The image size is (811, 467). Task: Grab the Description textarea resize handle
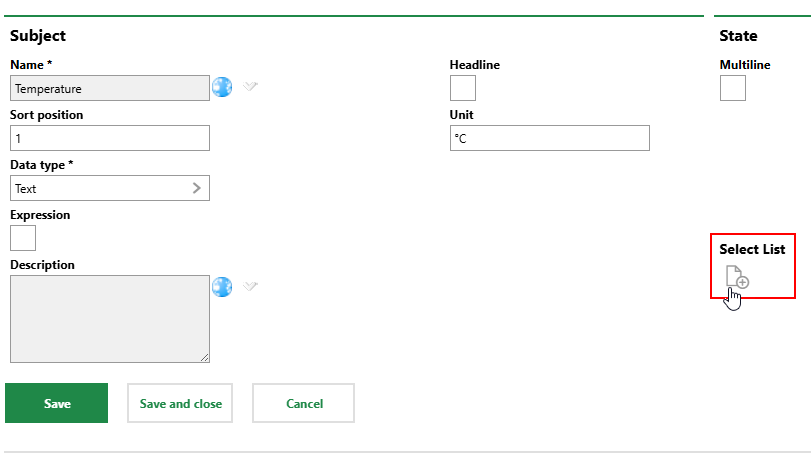tap(204, 357)
